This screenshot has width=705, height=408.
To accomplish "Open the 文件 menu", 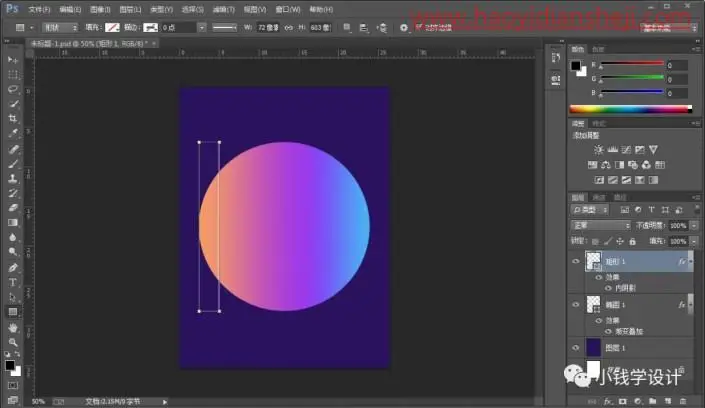I will [39, 9].
